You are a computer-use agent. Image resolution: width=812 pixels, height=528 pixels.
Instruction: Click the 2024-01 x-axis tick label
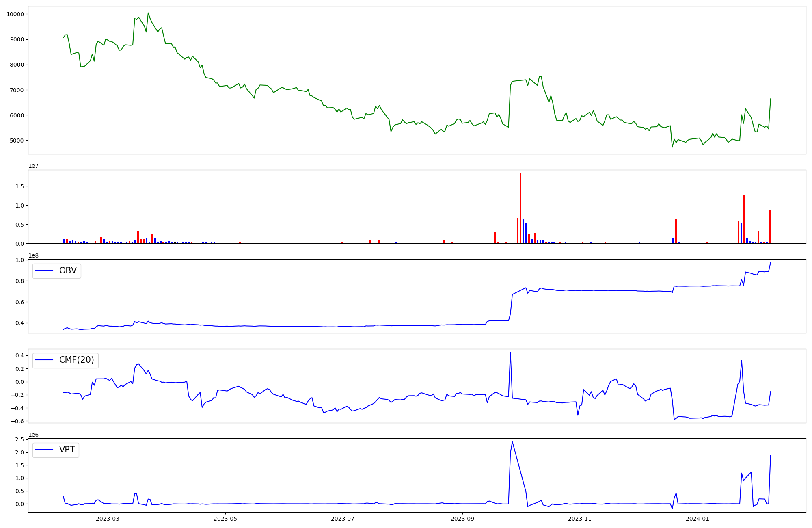click(698, 519)
